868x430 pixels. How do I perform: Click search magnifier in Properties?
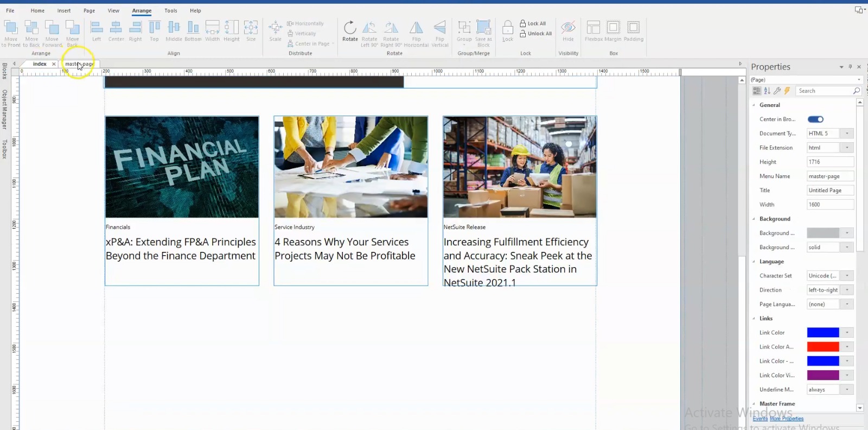pyautogui.click(x=856, y=91)
